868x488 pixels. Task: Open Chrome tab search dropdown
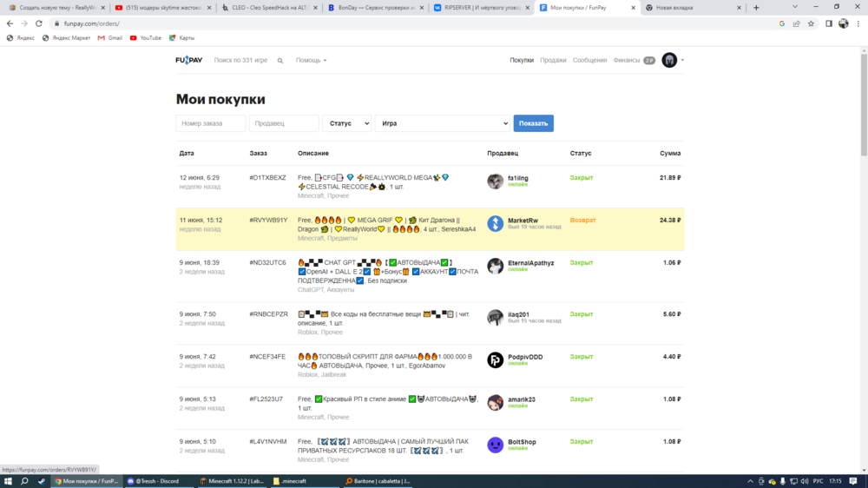[795, 7]
